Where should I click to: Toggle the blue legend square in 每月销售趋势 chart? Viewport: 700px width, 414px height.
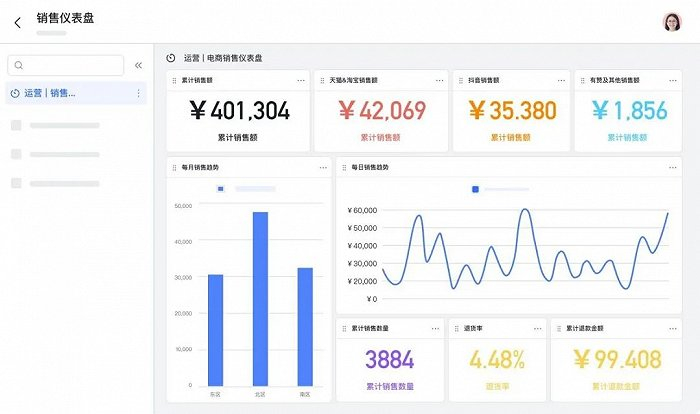pyautogui.click(x=221, y=189)
